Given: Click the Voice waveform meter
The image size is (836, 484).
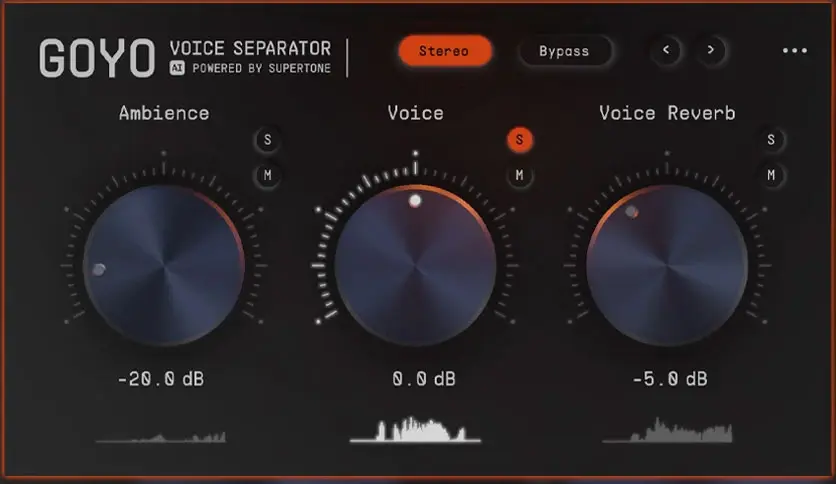Looking at the screenshot, I should click(x=415, y=429).
